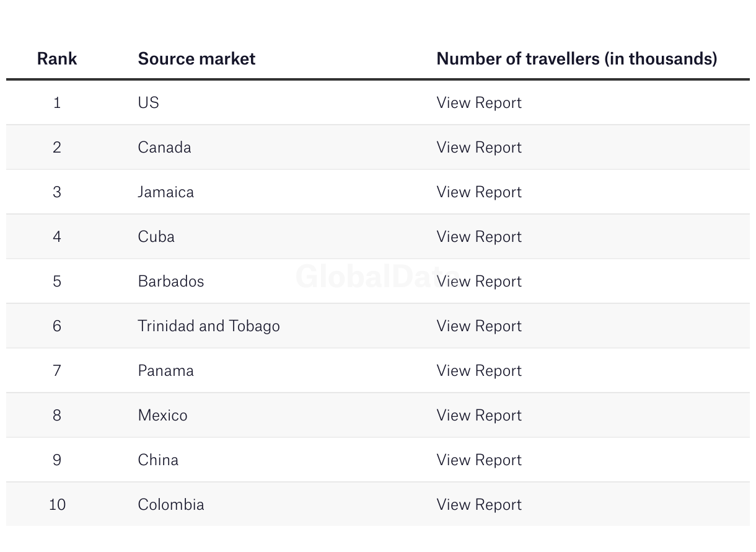Screen dimensions: 756x552
Task: Click the rank 10 cell
Action: [x=57, y=505]
